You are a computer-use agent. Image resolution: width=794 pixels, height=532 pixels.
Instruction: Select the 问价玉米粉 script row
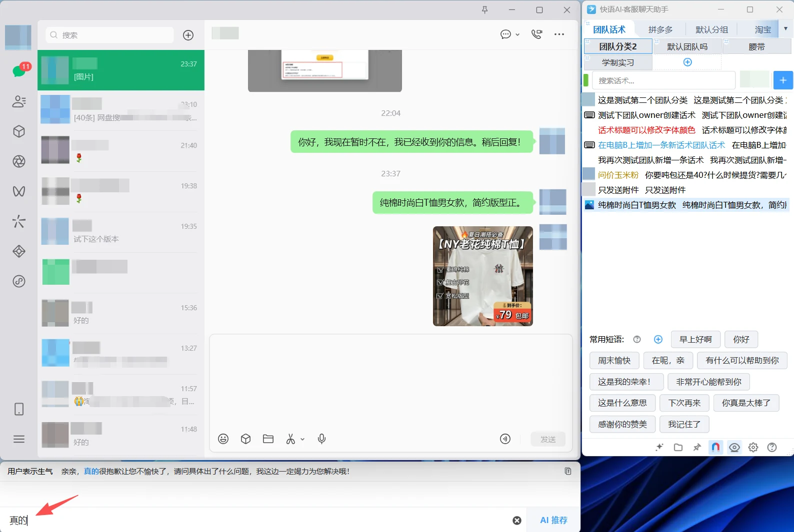coord(685,175)
